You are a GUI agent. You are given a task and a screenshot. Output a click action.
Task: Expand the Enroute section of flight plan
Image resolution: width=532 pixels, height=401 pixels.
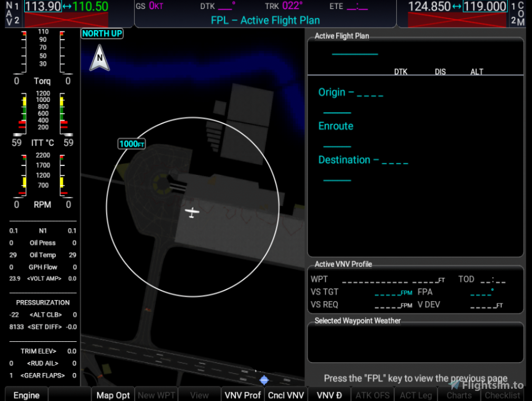pos(336,126)
